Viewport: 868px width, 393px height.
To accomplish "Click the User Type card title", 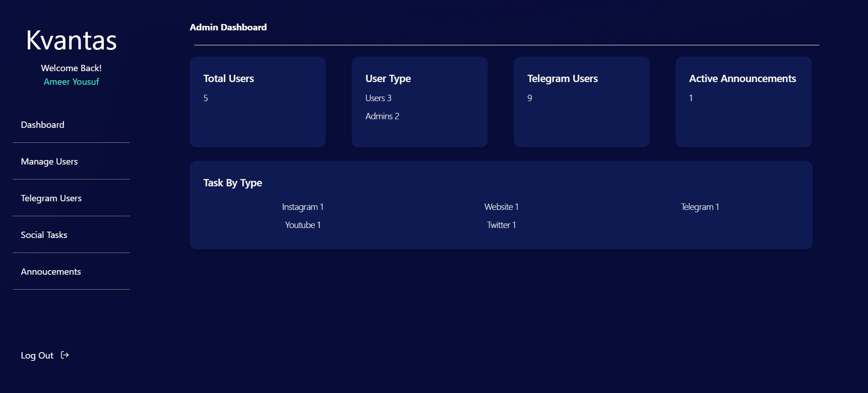I will pyautogui.click(x=388, y=78).
